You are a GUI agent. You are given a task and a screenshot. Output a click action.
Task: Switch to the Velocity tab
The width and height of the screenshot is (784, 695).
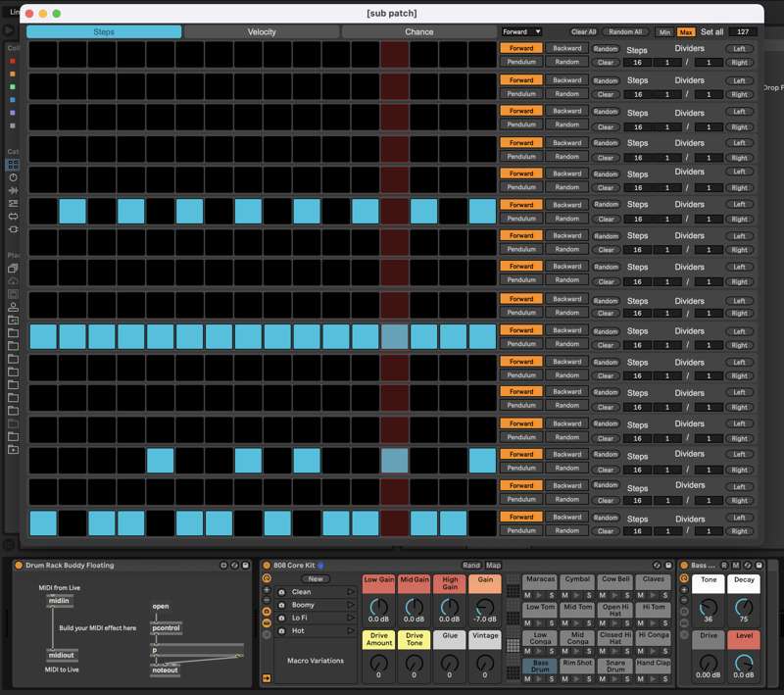pos(262,32)
